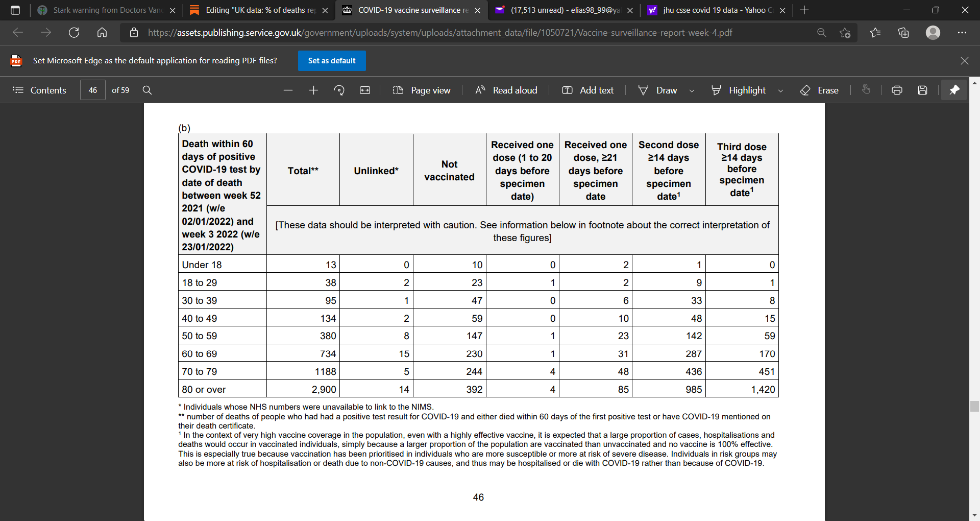
Task: Click the vertical scrollbar thumb
Action: click(974, 406)
